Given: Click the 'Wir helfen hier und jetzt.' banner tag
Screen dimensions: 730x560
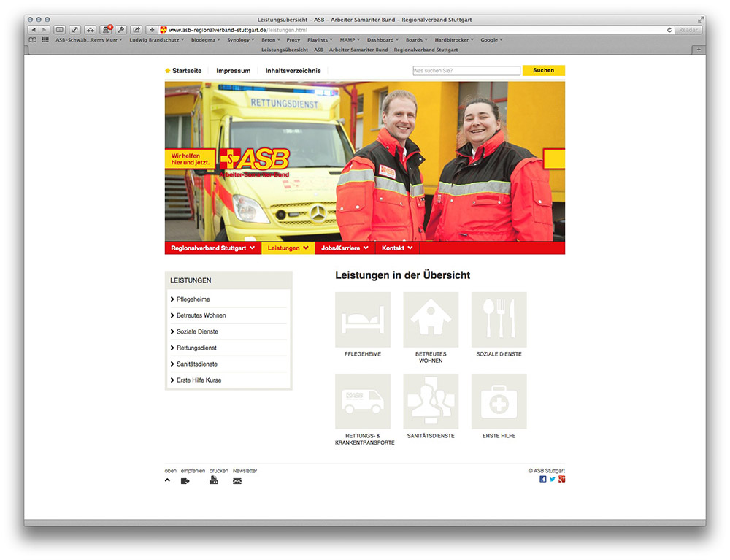Looking at the screenshot, I should tap(190, 159).
